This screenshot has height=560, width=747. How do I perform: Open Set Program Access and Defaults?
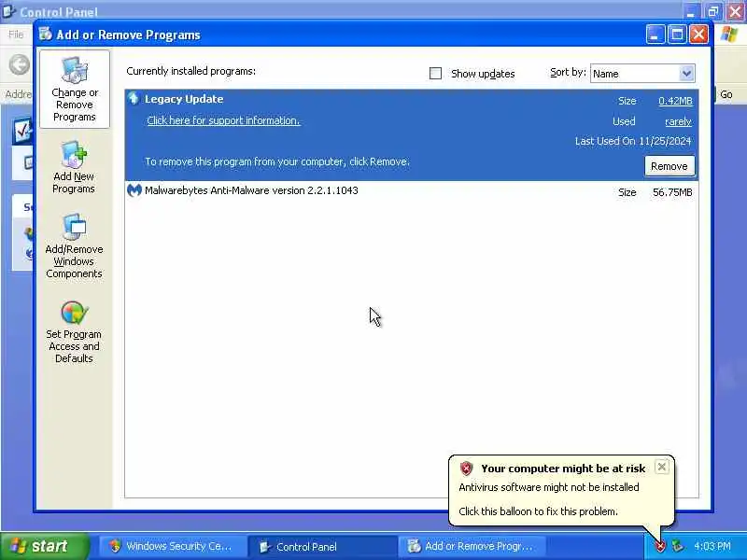(x=74, y=332)
